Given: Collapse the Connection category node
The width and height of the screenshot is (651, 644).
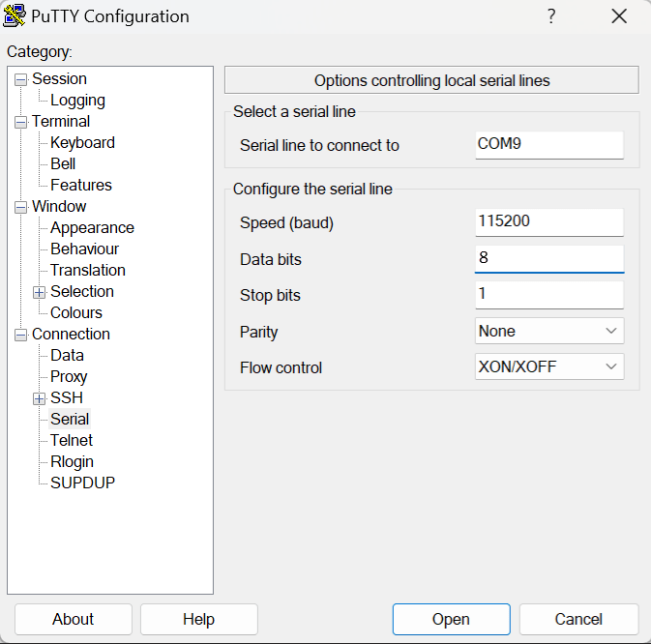Looking at the screenshot, I should tap(20, 335).
